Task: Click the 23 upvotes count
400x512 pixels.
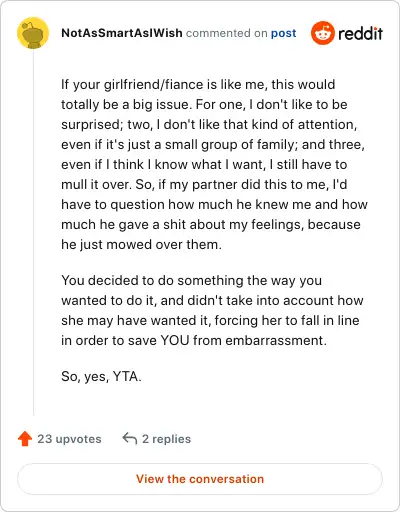Action: tap(69, 439)
